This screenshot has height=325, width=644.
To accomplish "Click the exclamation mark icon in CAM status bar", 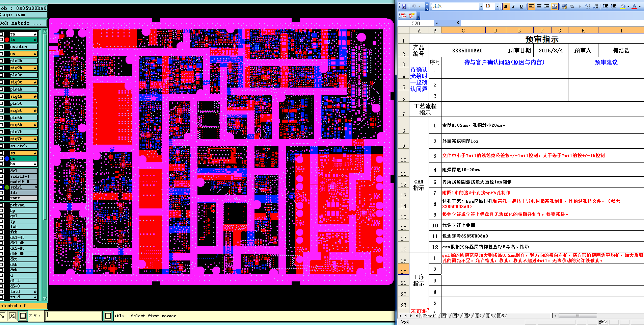I will (x=108, y=316).
